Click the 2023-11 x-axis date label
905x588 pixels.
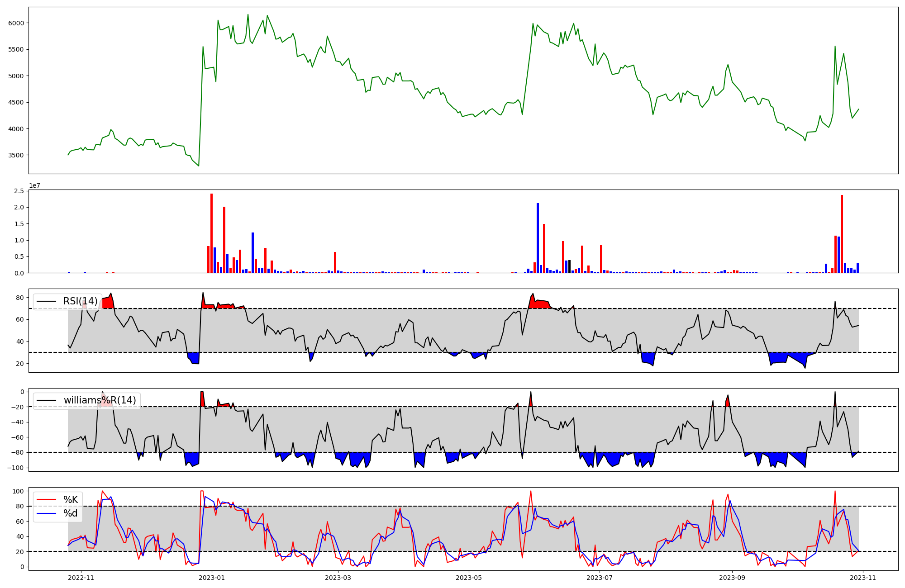863,578
